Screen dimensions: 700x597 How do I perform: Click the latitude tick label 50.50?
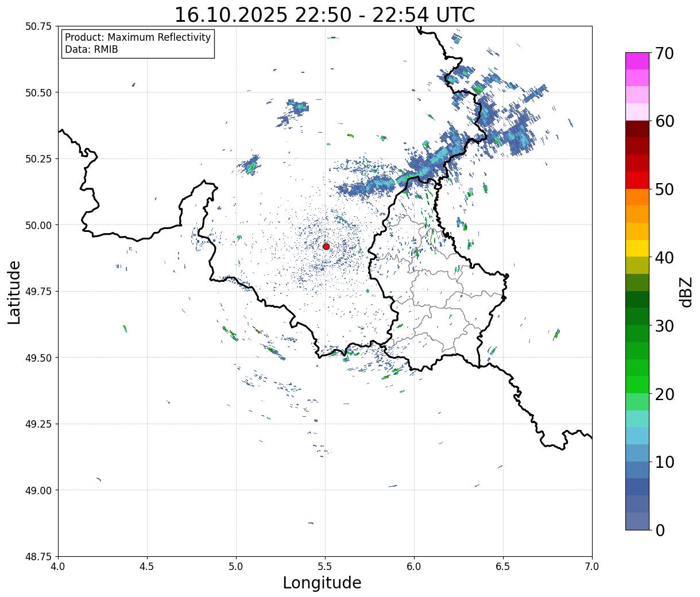click(38, 93)
